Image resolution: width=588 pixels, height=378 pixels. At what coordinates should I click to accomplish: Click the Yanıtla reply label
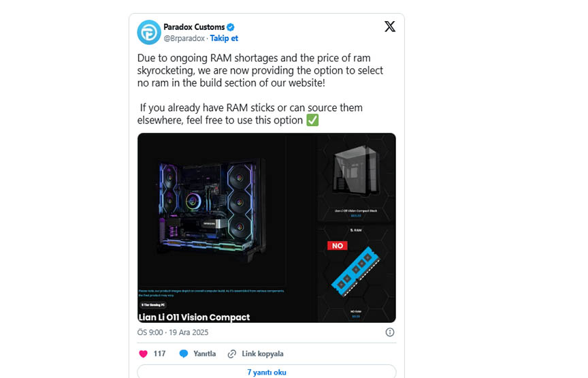coord(204,353)
